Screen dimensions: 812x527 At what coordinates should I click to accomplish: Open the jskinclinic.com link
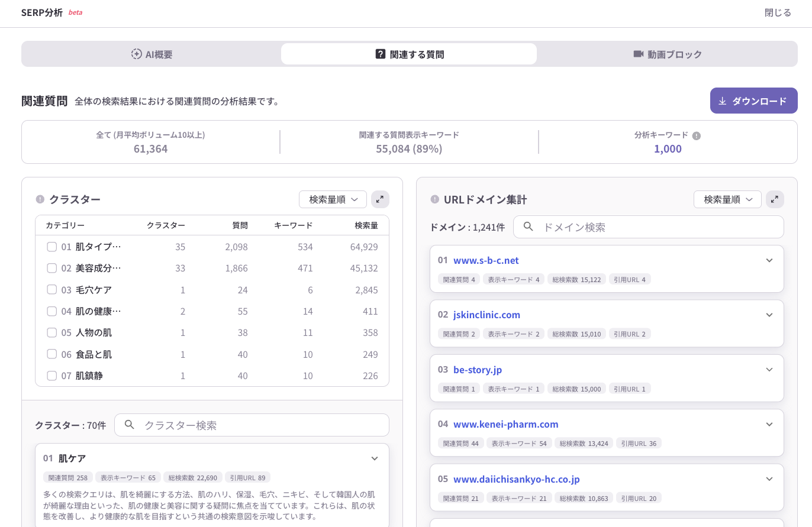486,315
